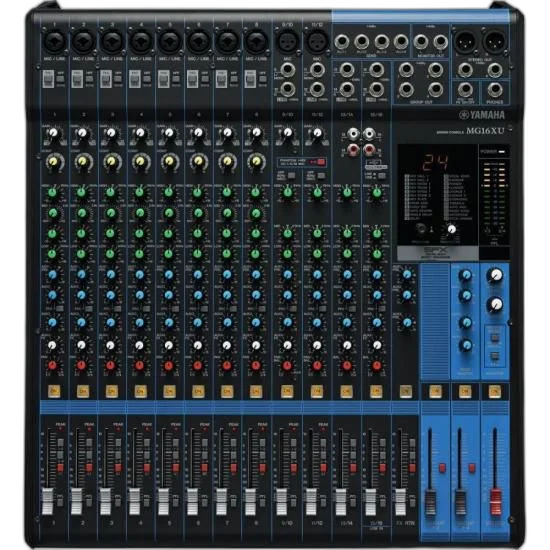
Task: Click the FX RTN fader
Action: pos(400,501)
